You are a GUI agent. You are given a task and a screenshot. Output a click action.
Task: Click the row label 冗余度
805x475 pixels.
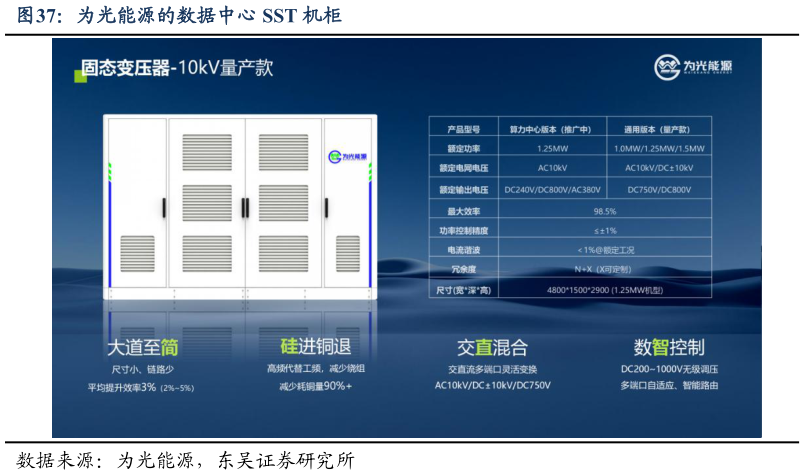click(x=464, y=269)
